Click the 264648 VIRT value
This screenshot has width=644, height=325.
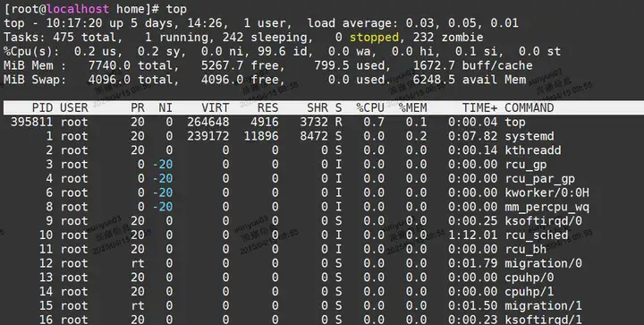208,122
